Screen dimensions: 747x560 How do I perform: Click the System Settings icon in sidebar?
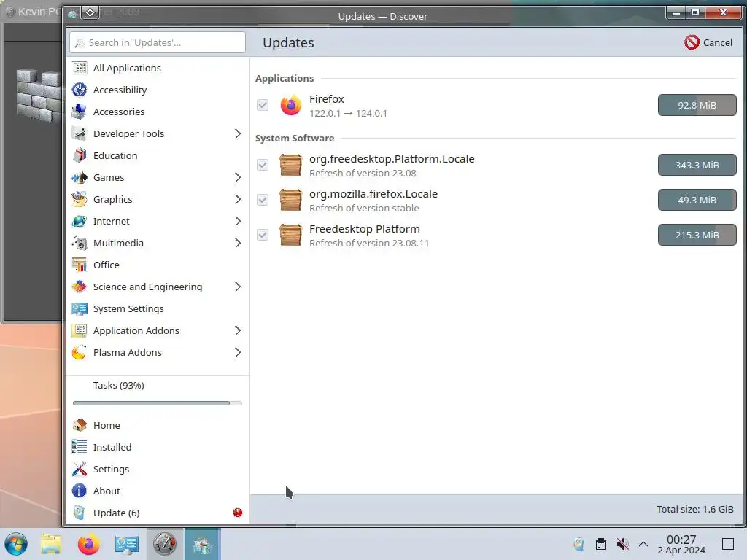click(x=79, y=309)
